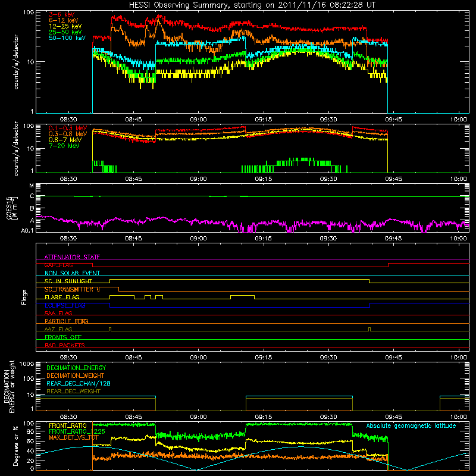Click the 7-20 MeV legend label

tap(64, 146)
